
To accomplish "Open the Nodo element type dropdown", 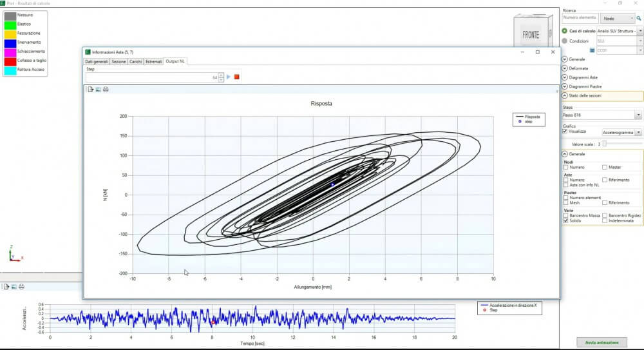I will coord(618,18).
